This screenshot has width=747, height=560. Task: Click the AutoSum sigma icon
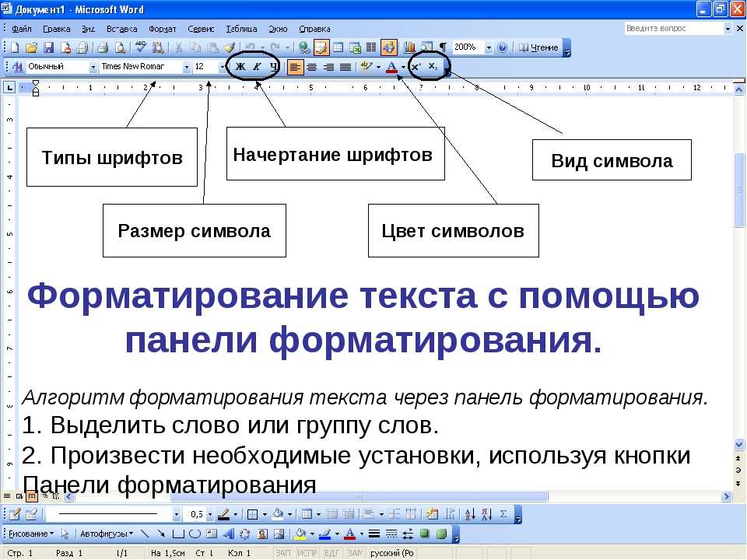(503, 514)
